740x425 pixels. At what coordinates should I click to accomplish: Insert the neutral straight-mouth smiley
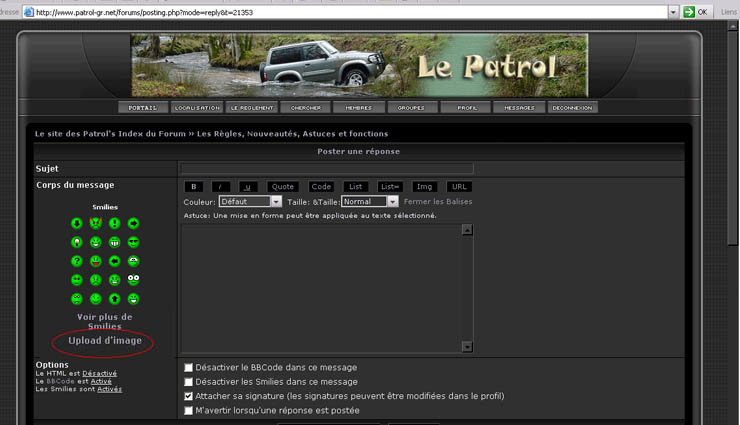click(x=76, y=280)
